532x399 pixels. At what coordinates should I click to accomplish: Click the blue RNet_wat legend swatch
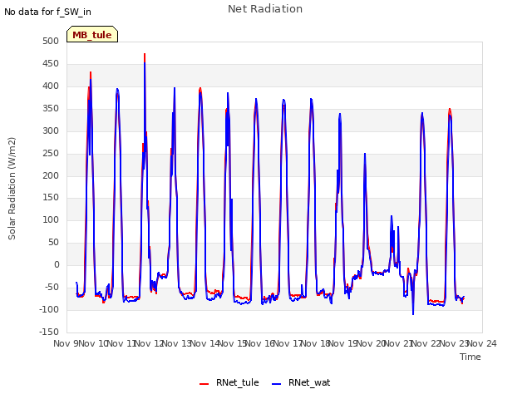(x=277, y=384)
